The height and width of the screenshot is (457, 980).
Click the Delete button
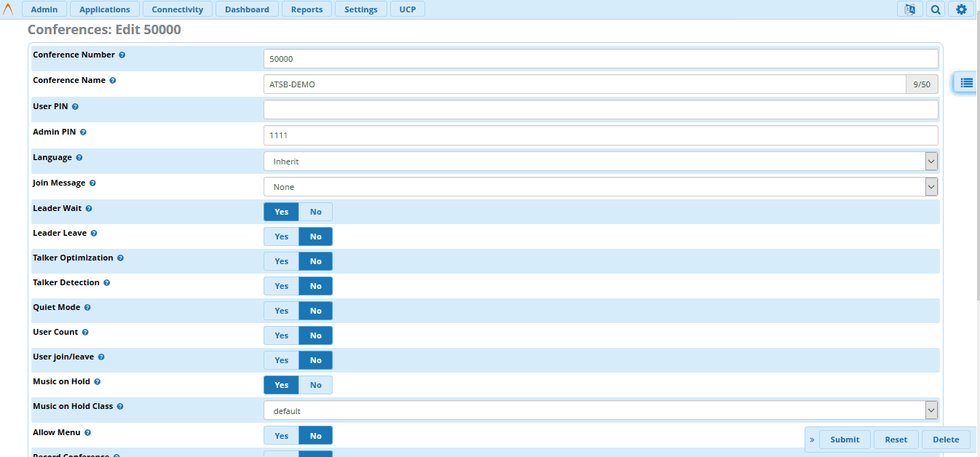pyautogui.click(x=946, y=440)
